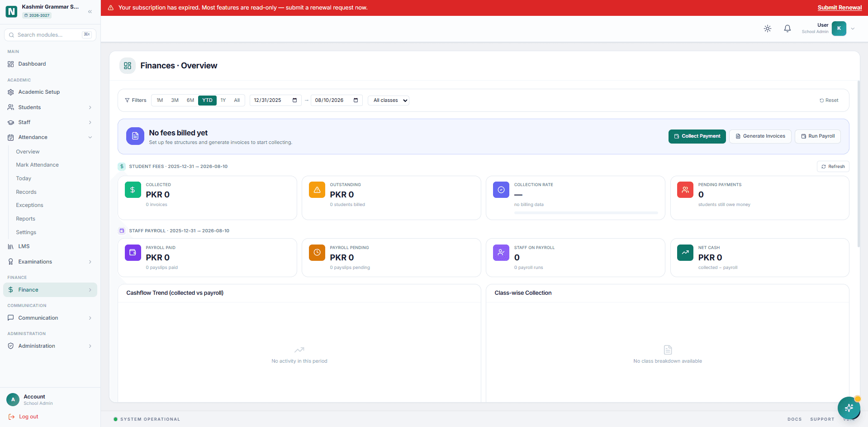This screenshot has width=868, height=427.
Task: Open the notifications bell
Action: click(787, 29)
